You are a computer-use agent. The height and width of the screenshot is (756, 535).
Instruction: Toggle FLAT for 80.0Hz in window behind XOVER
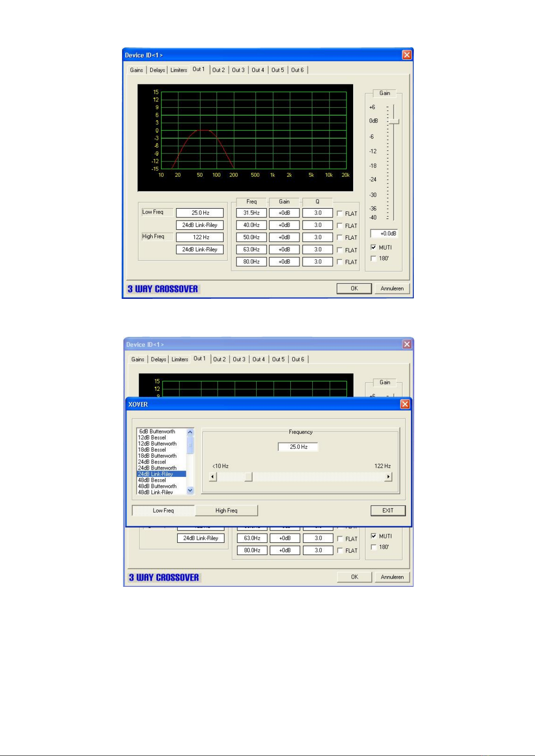point(340,551)
